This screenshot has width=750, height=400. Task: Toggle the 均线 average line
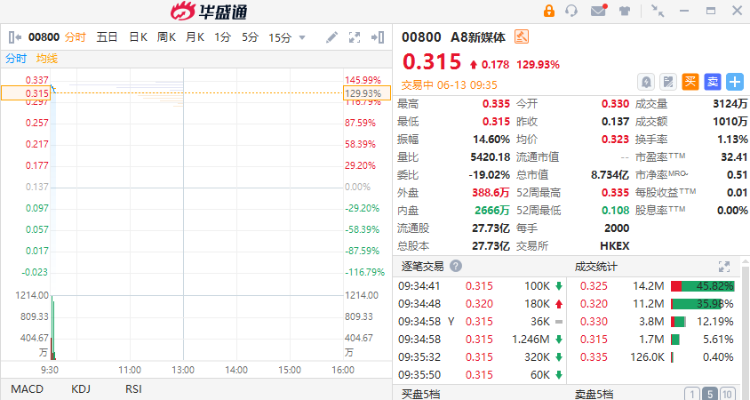coord(47,59)
